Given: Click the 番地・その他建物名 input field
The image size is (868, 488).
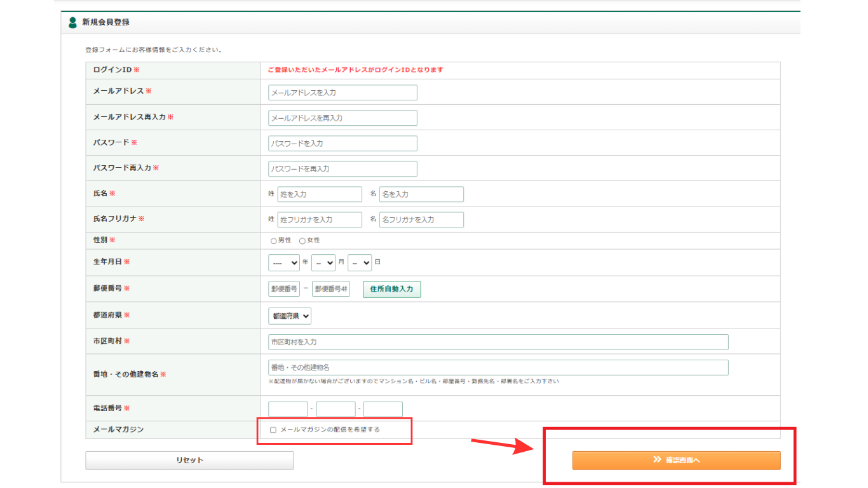Looking at the screenshot, I should point(498,368).
